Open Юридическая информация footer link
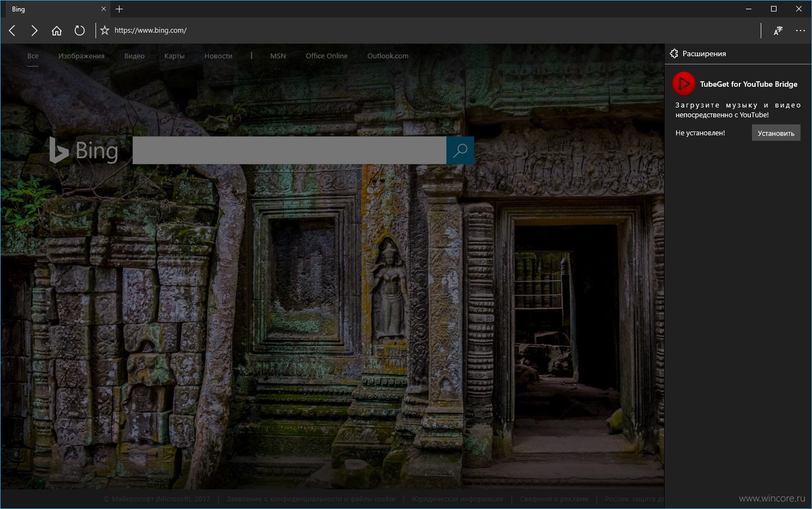The image size is (812, 509). click(457, 499)
